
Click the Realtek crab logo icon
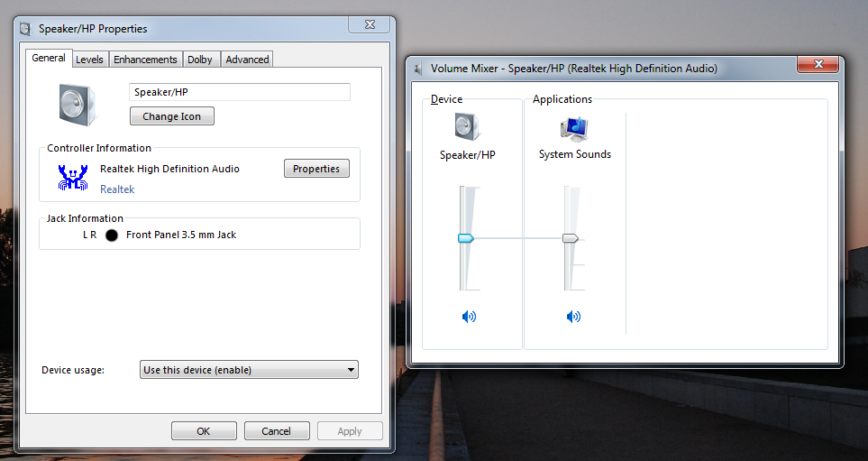point(73,178)
